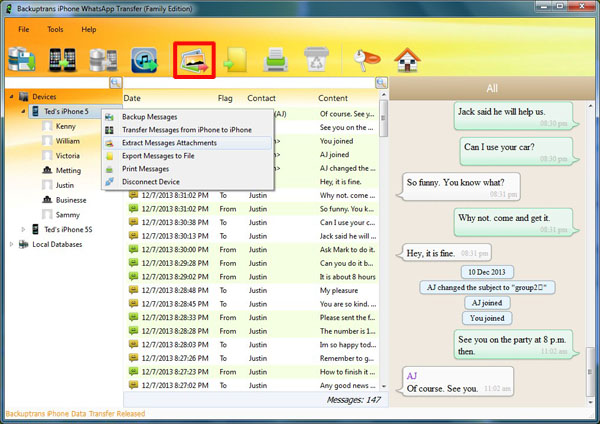Click the Disconnect Device menu icon

[x=109, y=182]
